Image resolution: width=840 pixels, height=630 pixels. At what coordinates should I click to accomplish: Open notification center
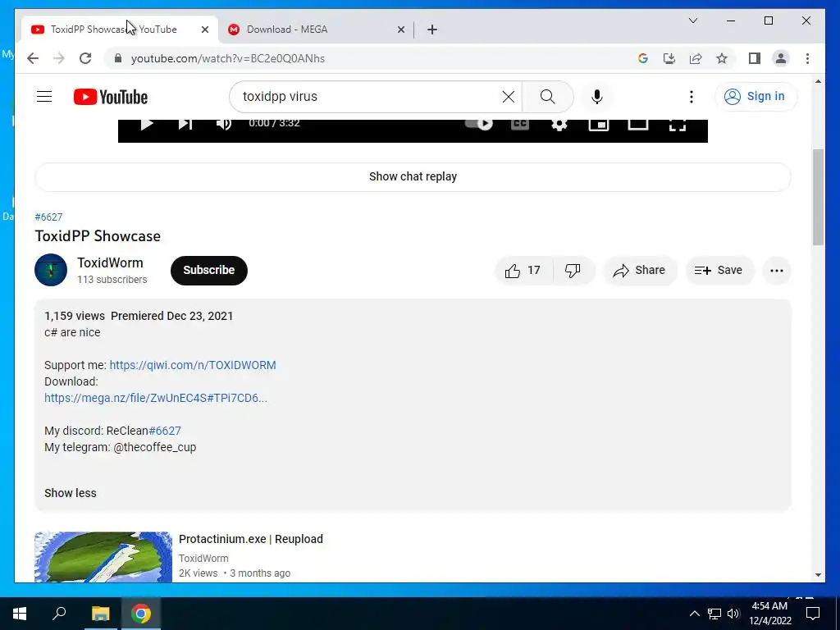click(813, 614)
